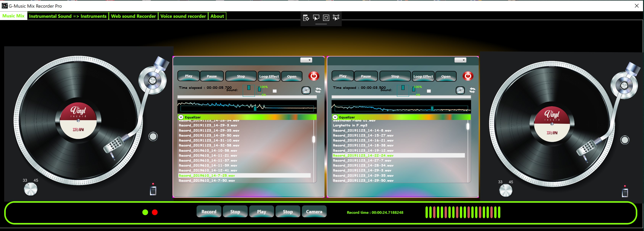Toggle the white checkbox in the right deck
644x231 pixels.
429,91
